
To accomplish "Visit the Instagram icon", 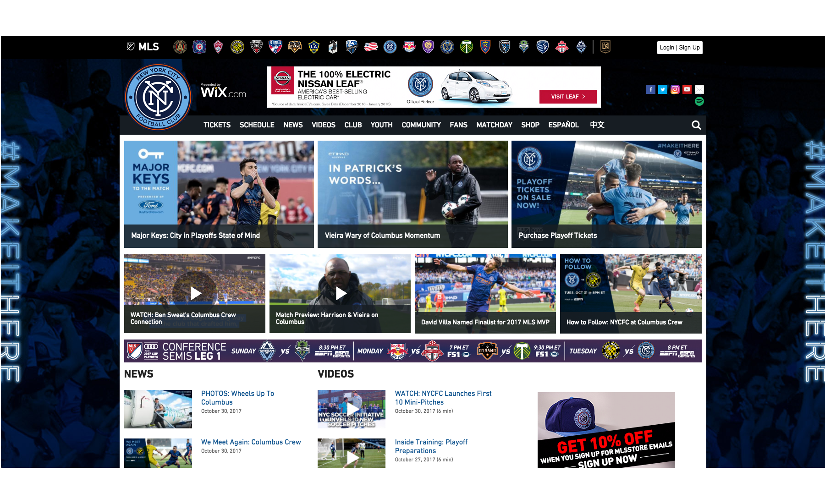I will coord(675,89).
